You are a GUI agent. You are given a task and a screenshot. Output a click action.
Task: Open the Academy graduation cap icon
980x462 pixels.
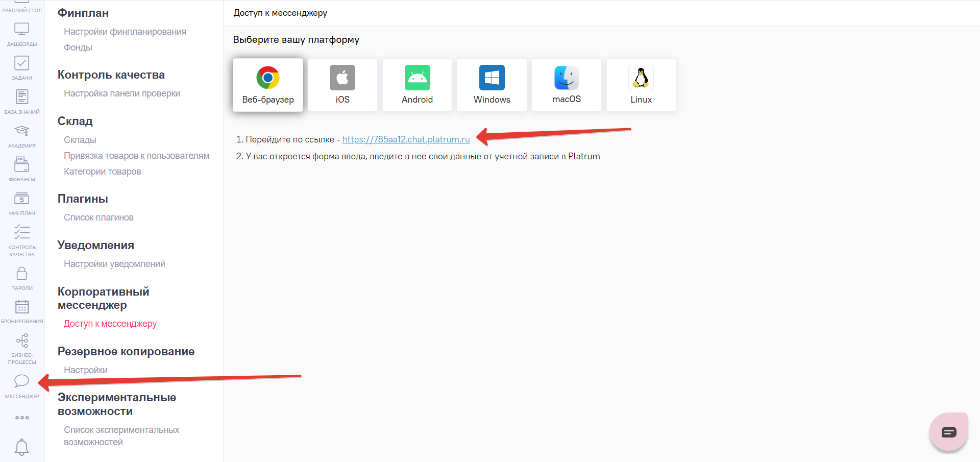[22, 135]
